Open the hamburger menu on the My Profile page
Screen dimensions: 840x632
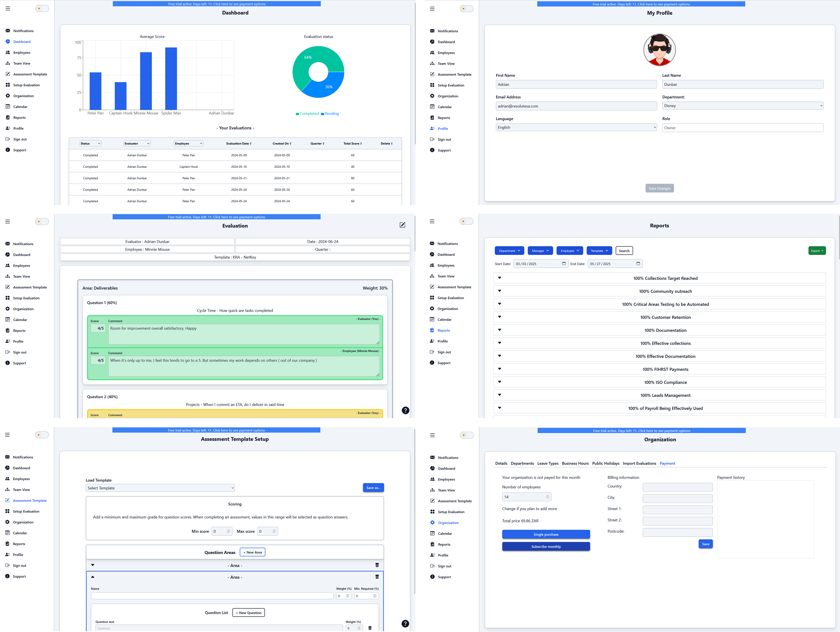[x=432, y=9]
